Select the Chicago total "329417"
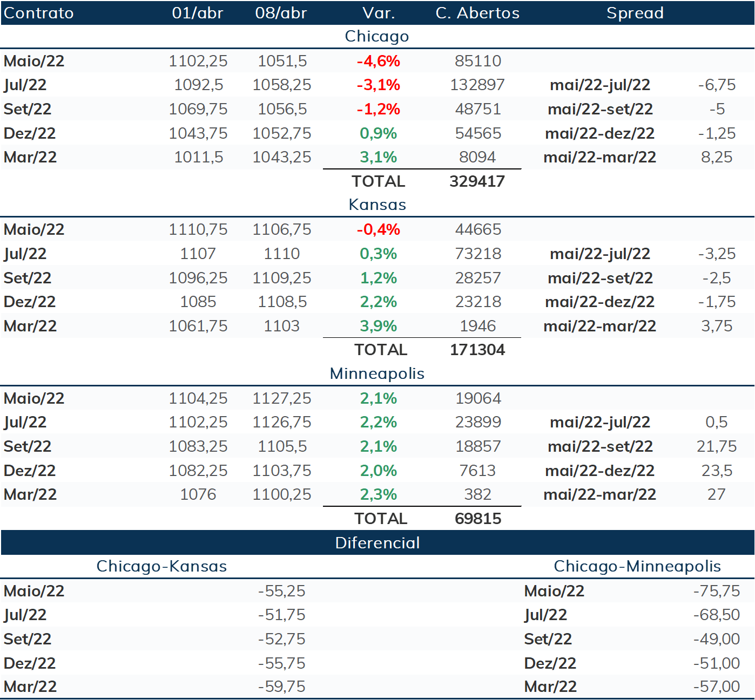This screenshot has width=755, height=700. [477, 181]
